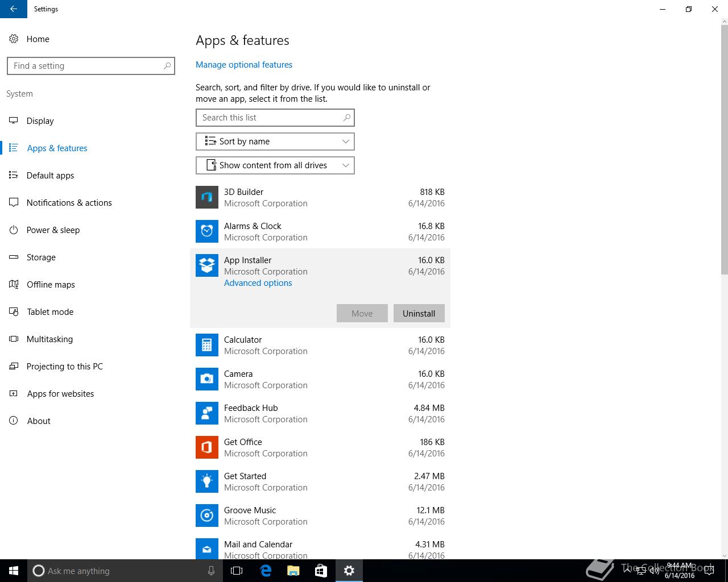Select the Mail and Calendar entry
Image resolution: width=728 pixels, height=582 pixels.
coord(320,546)
